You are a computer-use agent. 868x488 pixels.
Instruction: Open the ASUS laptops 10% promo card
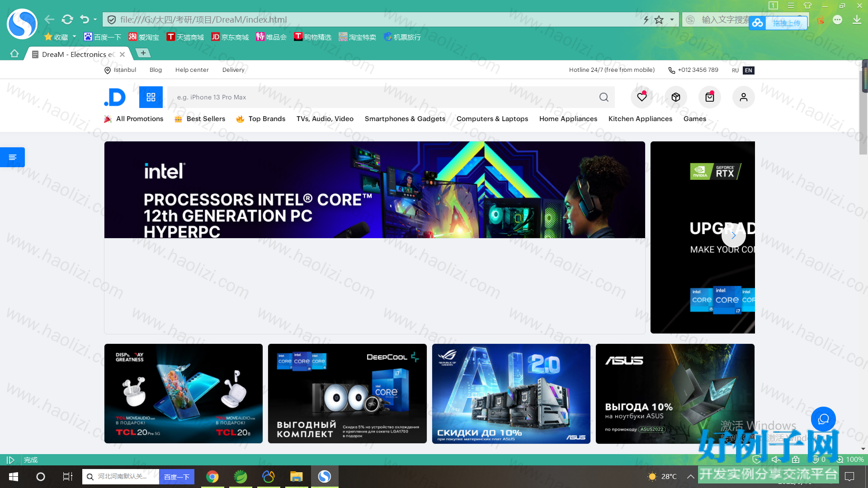(x=675, y=394)
